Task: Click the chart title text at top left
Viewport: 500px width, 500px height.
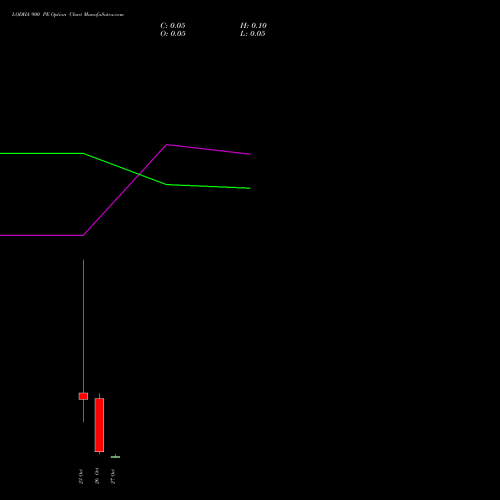Action: click(68, 15)
